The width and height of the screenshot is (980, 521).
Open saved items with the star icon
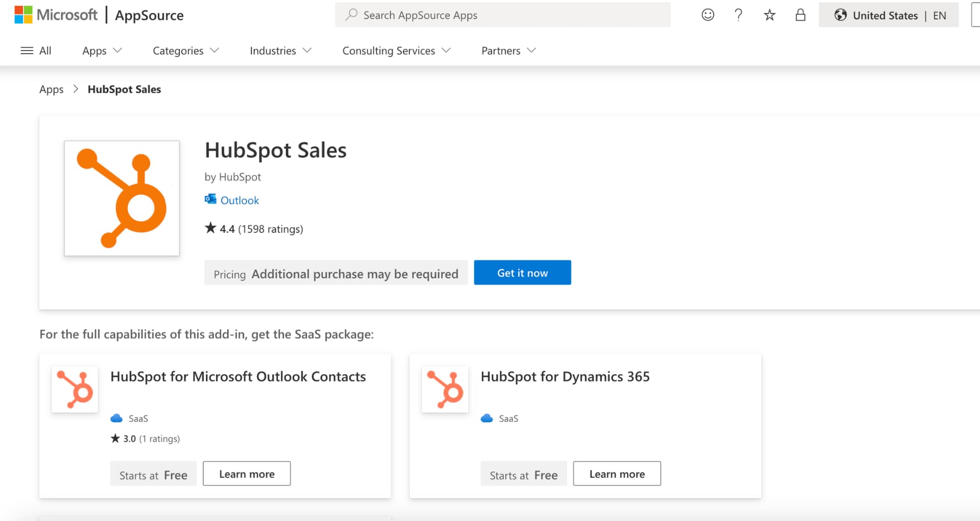[x=769, y=15]
